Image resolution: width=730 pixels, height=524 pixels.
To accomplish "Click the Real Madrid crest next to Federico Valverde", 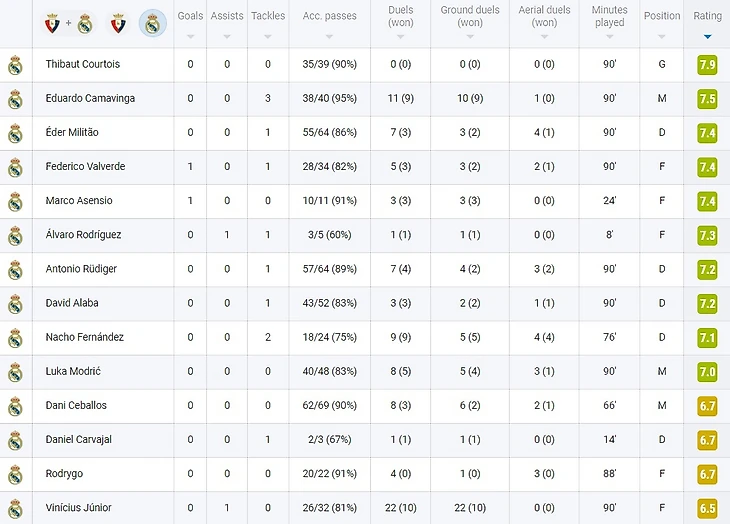I will pyautogui.click(x=15, y=167).
